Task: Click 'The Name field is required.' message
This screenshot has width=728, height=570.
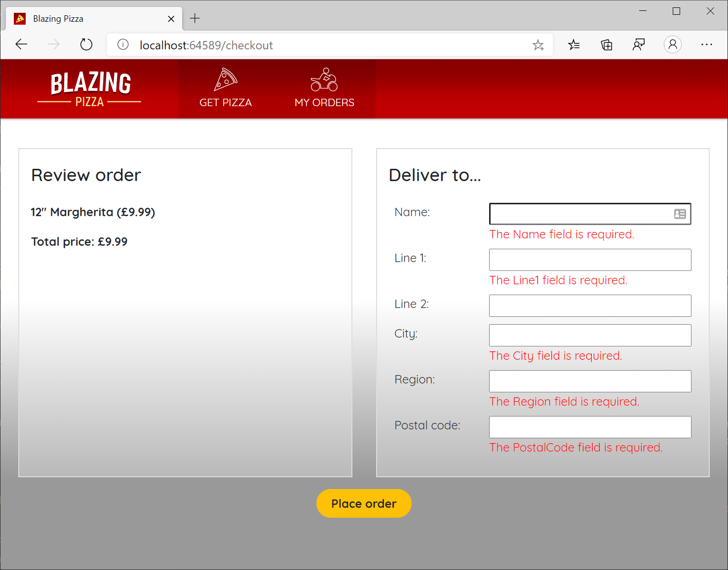Action: pyautogui.click(x=562, y=234)
